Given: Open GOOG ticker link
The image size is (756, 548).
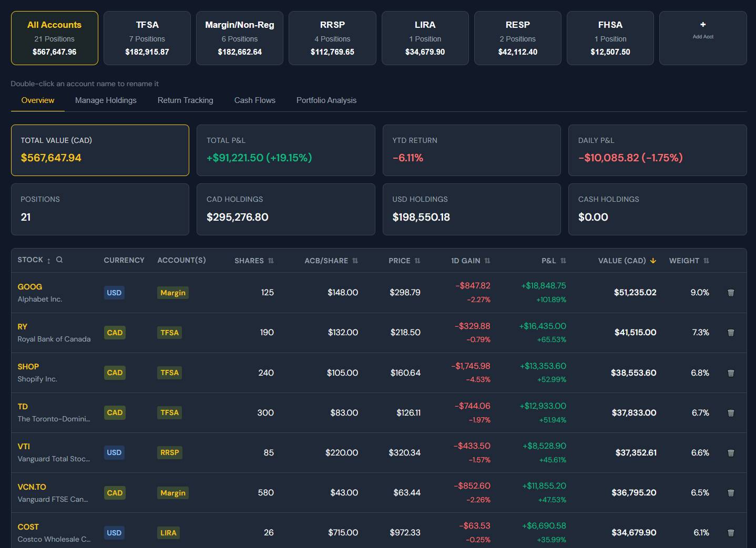Looking at the screenshot, I should click(x=30, y=287).
